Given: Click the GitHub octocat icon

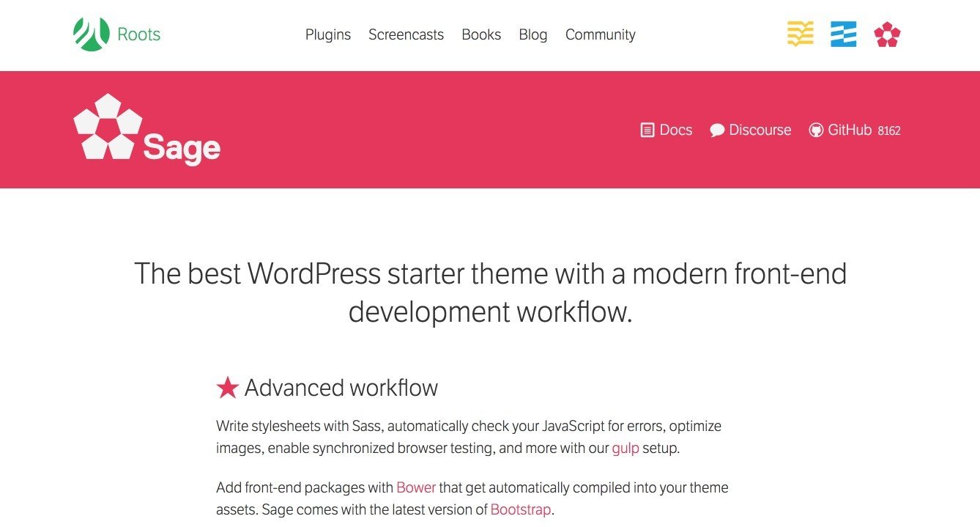Looking at the screenshot, I should pos(816,130).
